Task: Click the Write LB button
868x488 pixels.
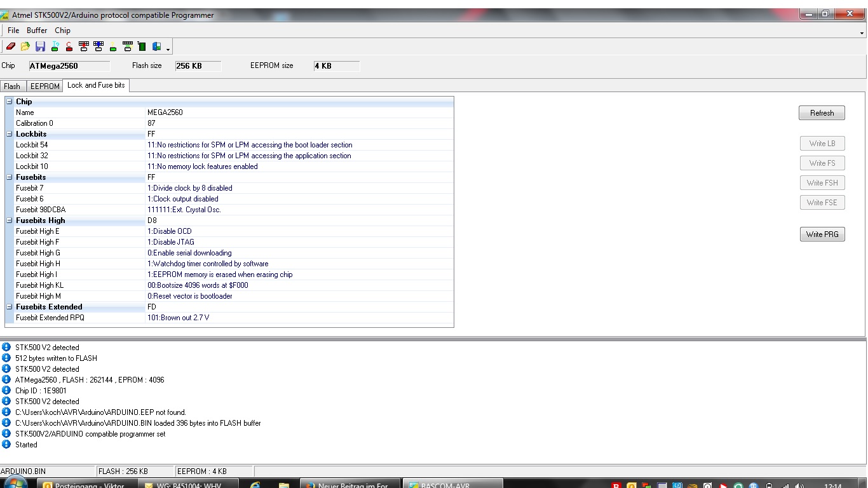Action: point(822,144)
